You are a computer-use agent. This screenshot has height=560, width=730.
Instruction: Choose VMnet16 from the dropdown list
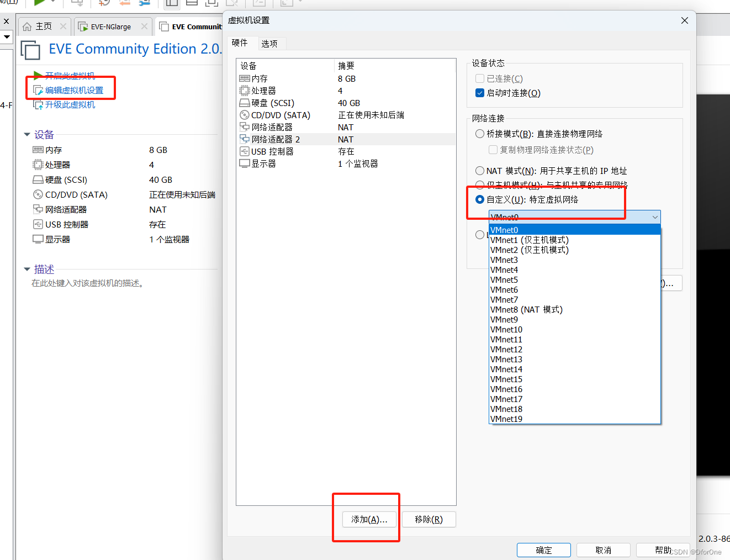click(575, 389)
